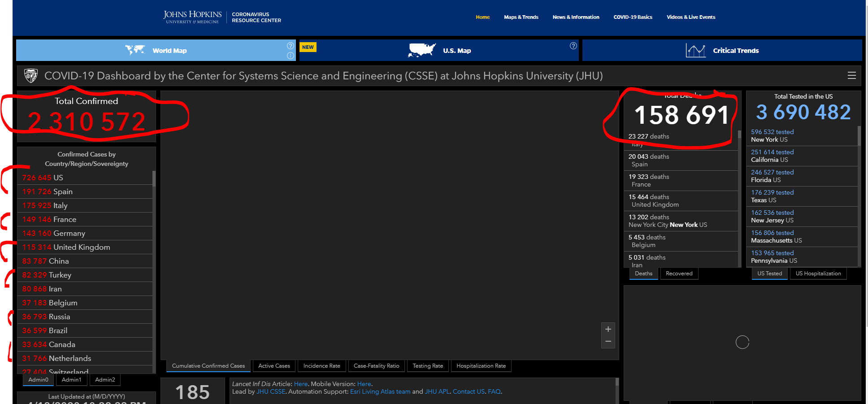This screenshot has height=404, width=868.
Task: Click the 19 323 deaths France entry
Action: (x=681, y=181)
